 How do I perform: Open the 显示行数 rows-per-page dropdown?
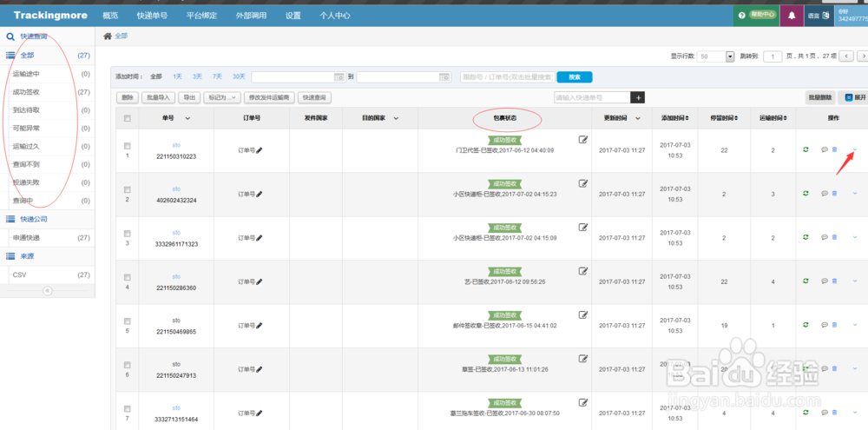tap(716, 56)
